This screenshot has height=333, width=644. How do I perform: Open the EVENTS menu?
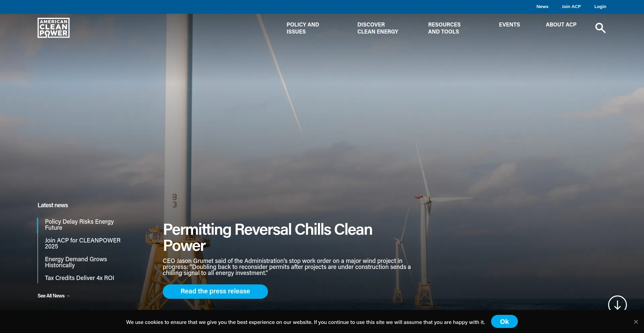tap(509, 24)
